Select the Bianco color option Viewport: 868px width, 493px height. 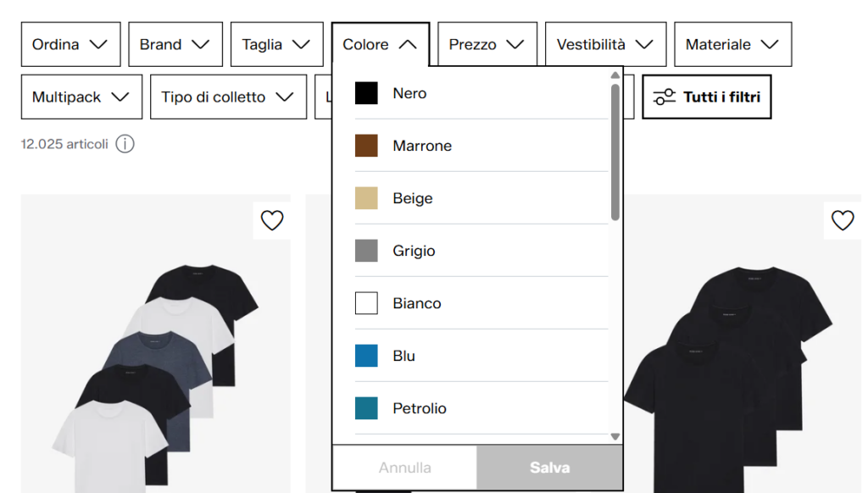tap(481, 303)
